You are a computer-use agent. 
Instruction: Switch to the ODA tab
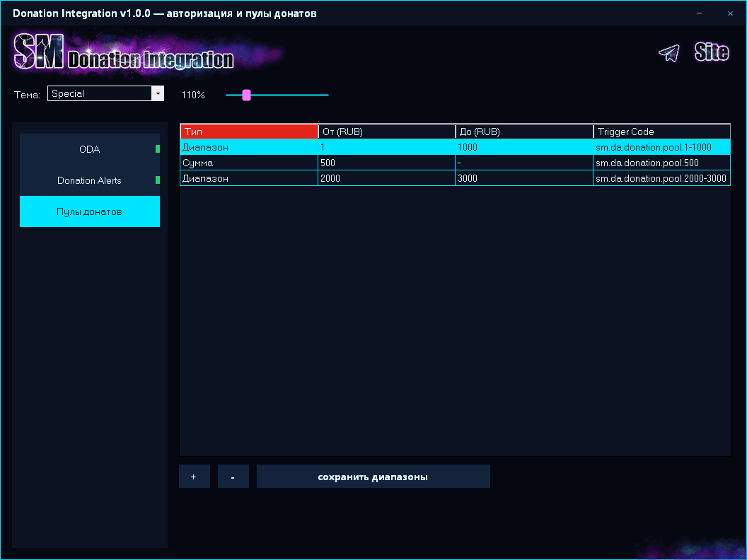(x=90, y=149)
